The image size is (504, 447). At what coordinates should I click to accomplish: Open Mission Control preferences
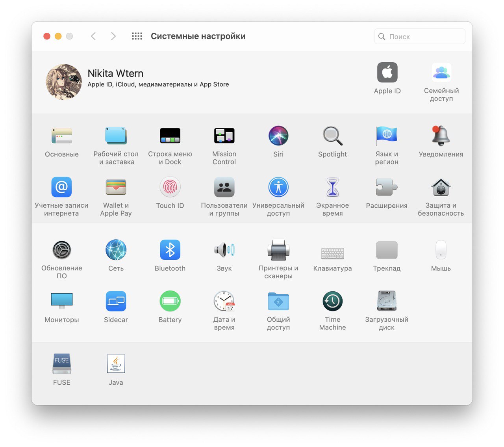click(x=224, y=136)
